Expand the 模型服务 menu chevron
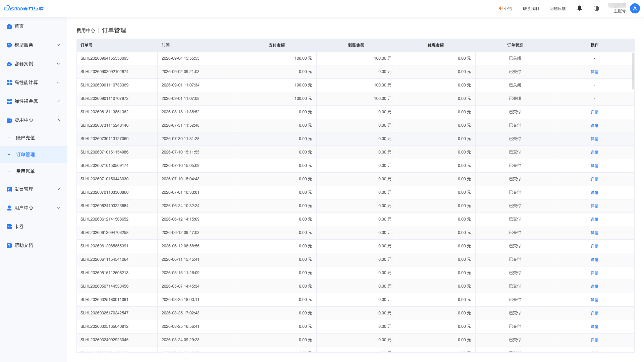This screenshot has width=644, height=362. 58,45
